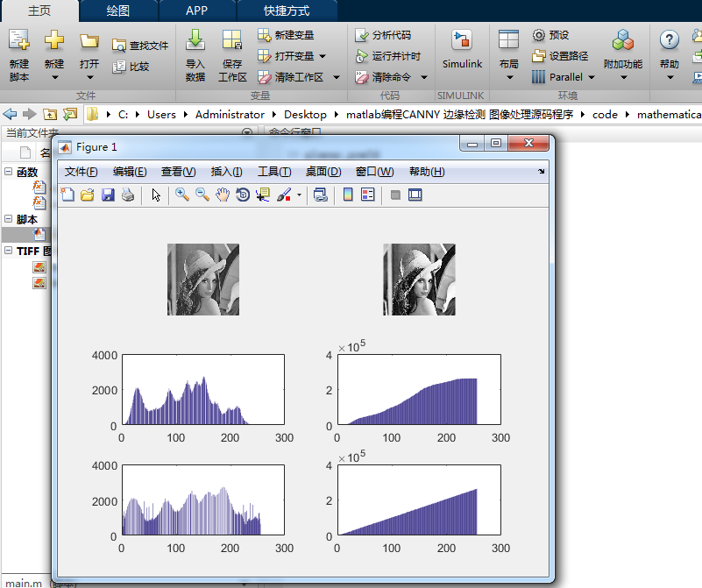Switch to the Plots (绘图) tab
Viewport: 702px width, 588px height.
118,11
